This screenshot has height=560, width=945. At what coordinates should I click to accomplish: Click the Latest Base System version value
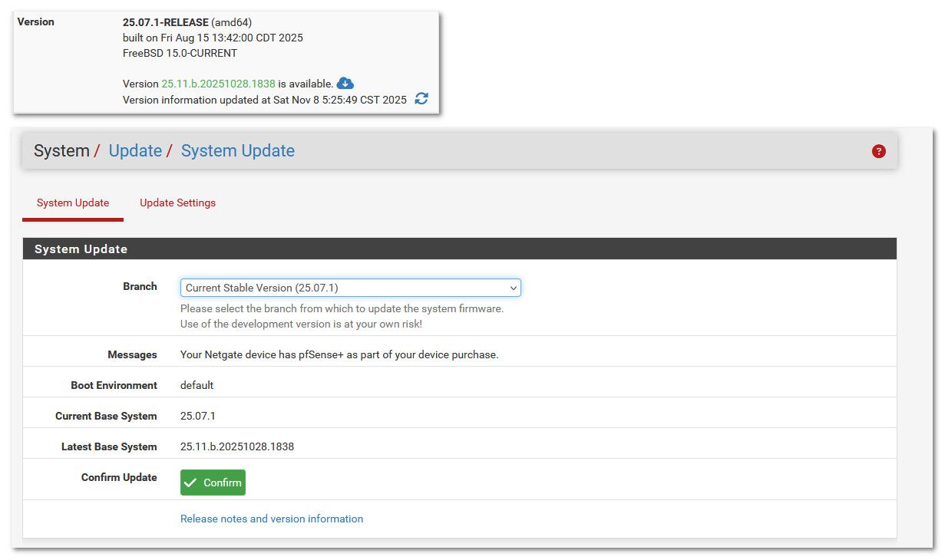[236, 446]
